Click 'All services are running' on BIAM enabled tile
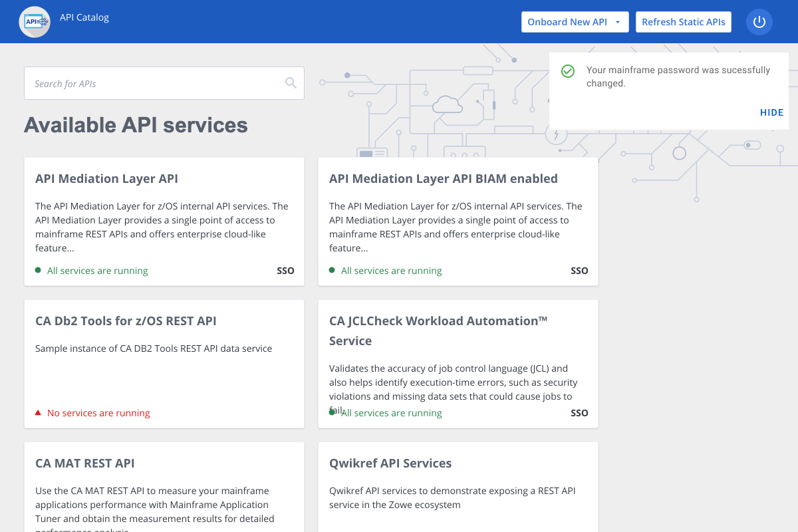This screenshot has width=798, height=532. tap(391, 271)
